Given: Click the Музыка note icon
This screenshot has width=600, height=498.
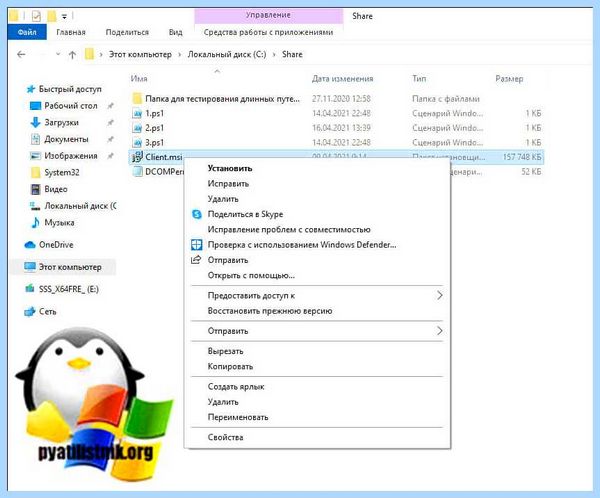Looking at the screenshot, I should (35, 222).
